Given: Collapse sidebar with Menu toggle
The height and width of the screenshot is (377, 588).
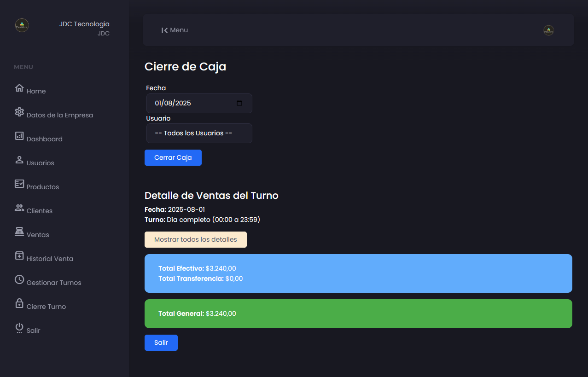Looking at the screenshot, I should [175, 30].
